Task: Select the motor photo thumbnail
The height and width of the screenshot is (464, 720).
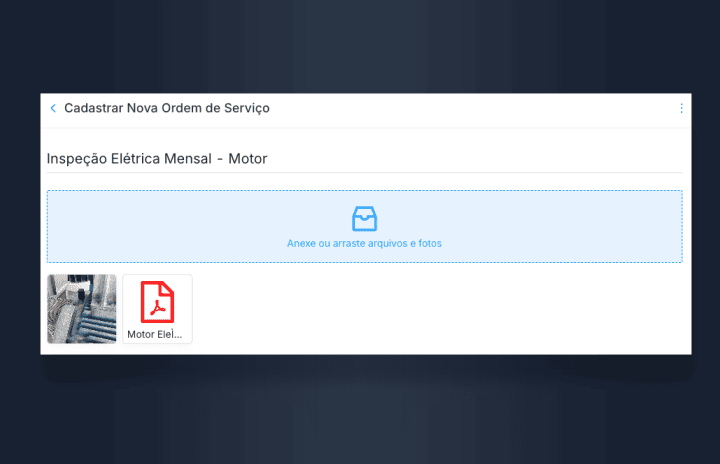Action: pyautogui.click(x=82, y=309)
